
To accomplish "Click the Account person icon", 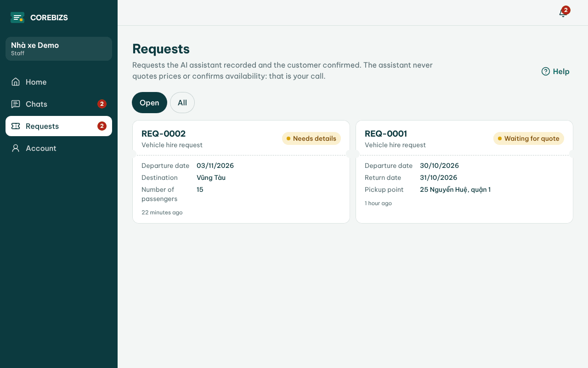I will point(16,148).
